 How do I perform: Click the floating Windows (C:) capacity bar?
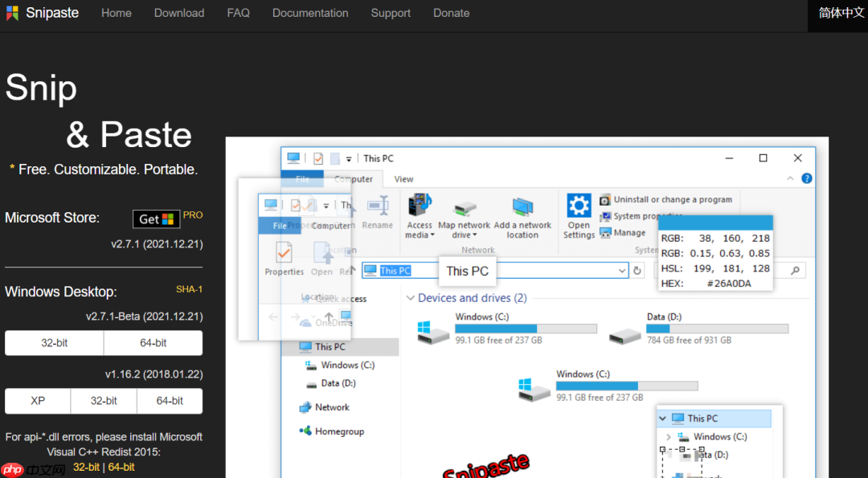click(x=627, y=386)
